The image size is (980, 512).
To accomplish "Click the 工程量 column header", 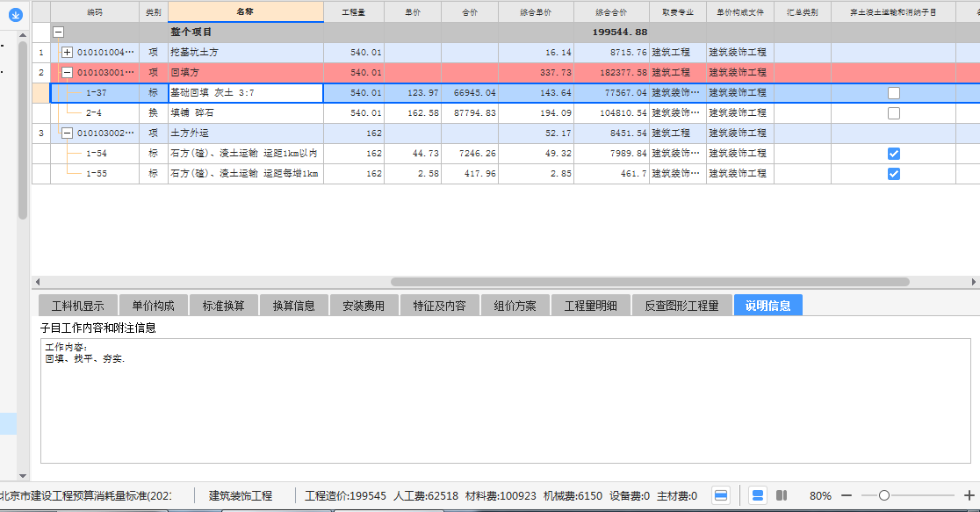I will tap(354, 12).
